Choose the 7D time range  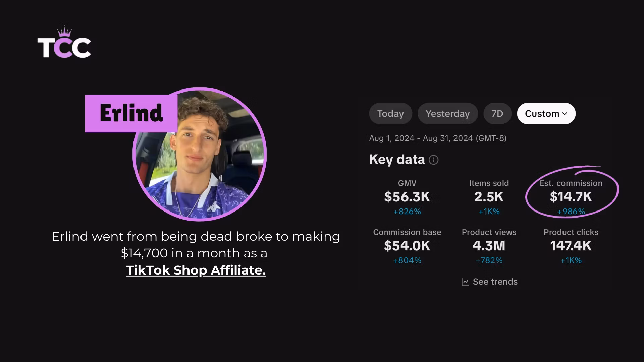[x=497, y=114]
